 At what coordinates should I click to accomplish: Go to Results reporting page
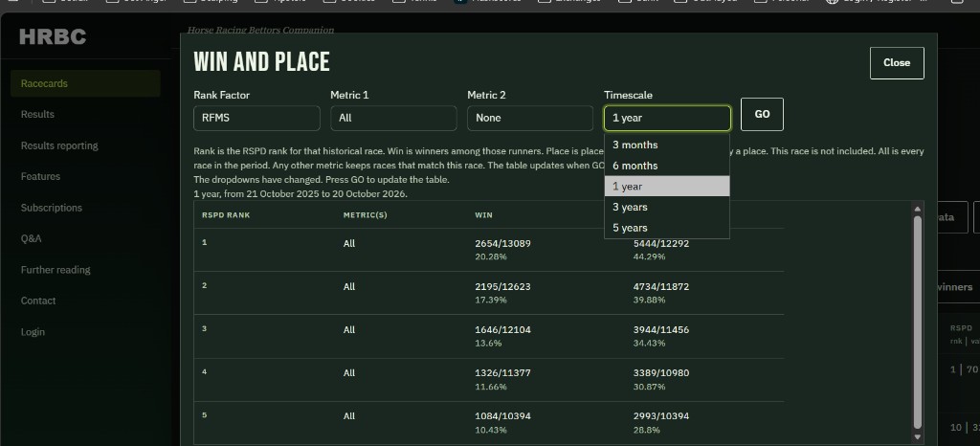pyautogui.click(x=59, y=145)
